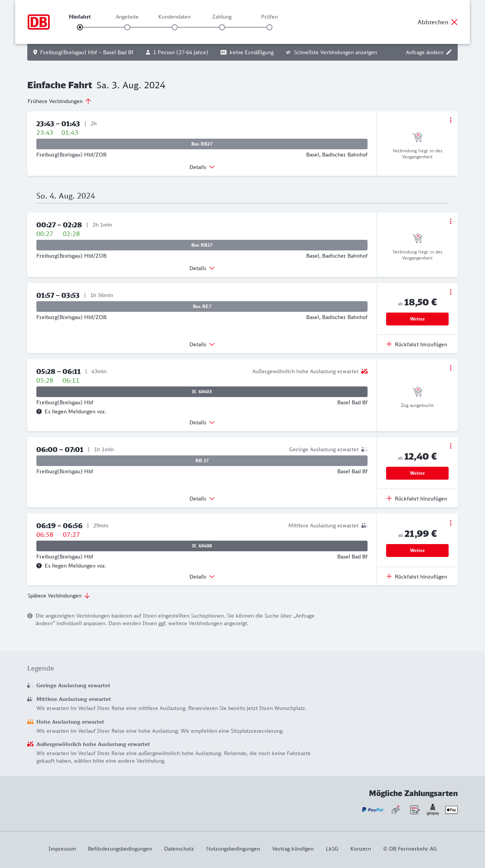This screenshot has height=868, width=485.
Task: Click the alert icon on IC 60403
Action: (39, 411)
